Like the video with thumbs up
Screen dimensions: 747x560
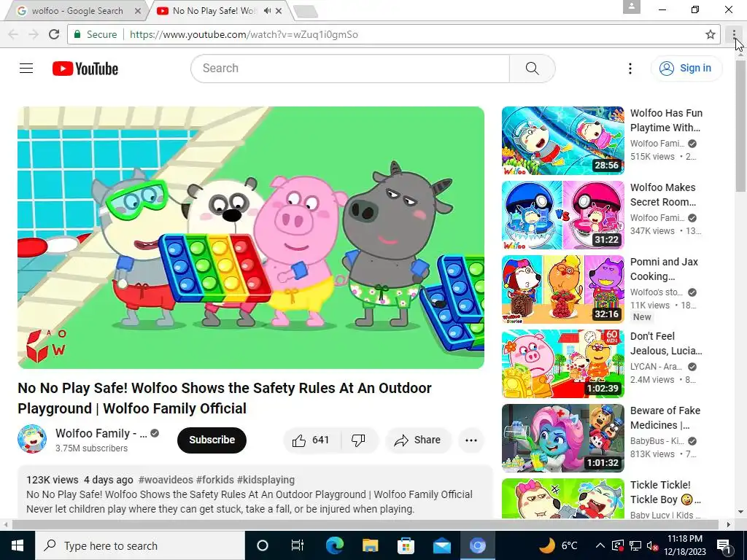click(311, 440)
